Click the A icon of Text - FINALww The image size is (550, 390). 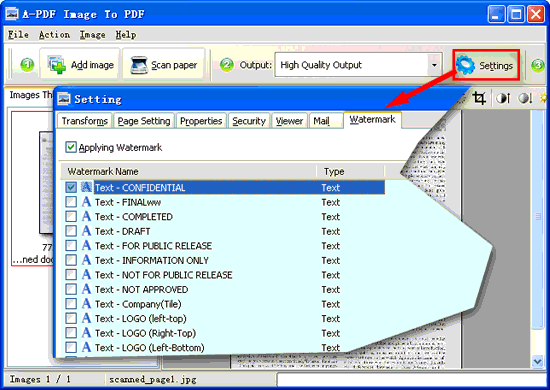click(86, 202)
